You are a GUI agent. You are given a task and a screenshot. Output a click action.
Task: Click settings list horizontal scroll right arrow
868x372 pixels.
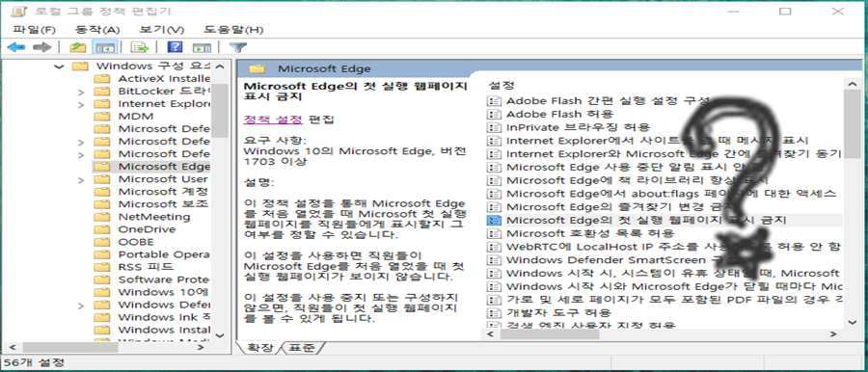pos(832,333)
